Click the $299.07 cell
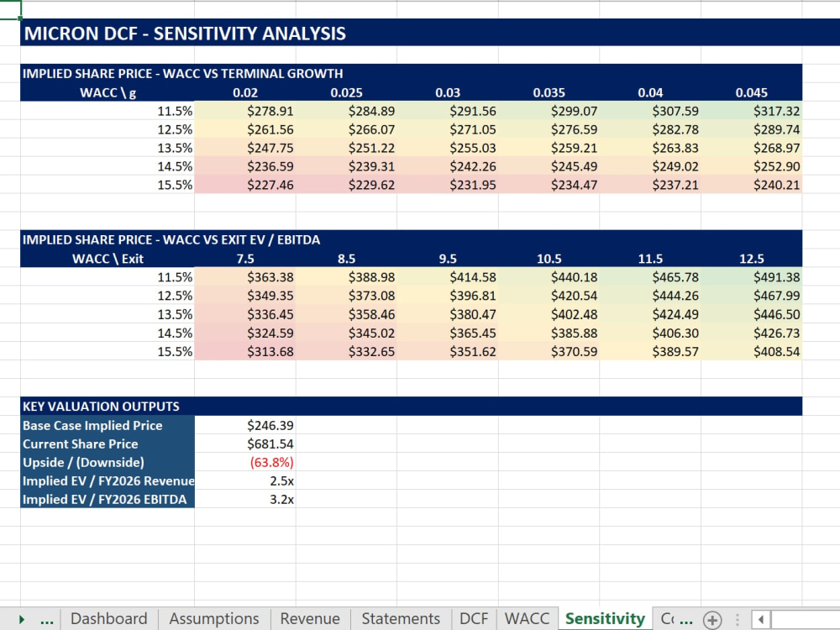This screenshot has height=630, width=840. pos(549,111)
